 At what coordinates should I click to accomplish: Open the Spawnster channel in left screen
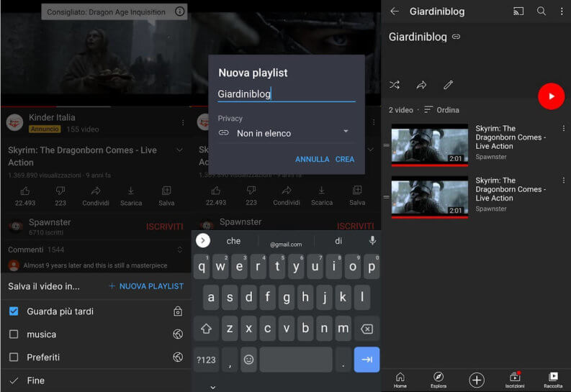[x=40, y=226]
